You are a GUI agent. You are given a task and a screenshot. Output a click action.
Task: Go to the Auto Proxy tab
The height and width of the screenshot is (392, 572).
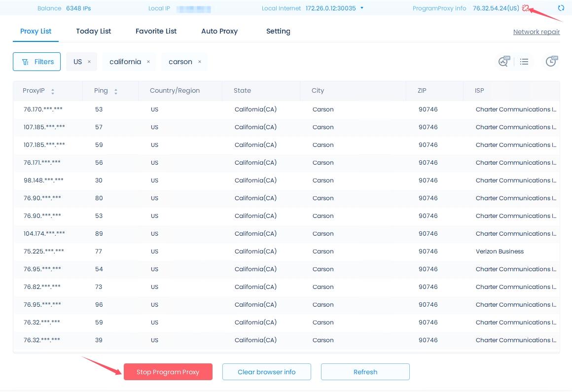(219, 31)
